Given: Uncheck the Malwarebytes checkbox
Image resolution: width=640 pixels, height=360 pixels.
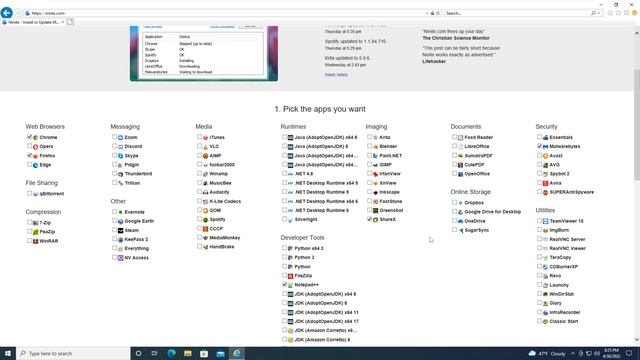Looking at the screenshot, I should pos(540,146).
